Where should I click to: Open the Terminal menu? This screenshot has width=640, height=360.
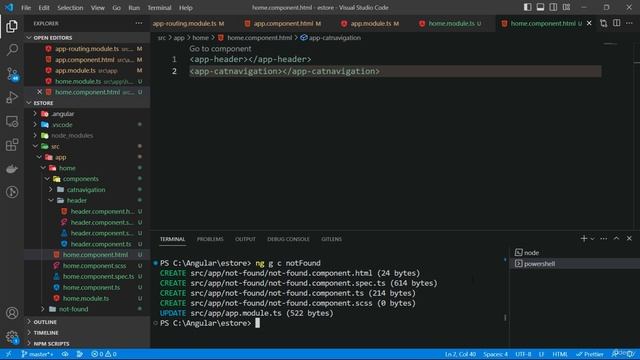pyautogui.click(x=159, y=7)
